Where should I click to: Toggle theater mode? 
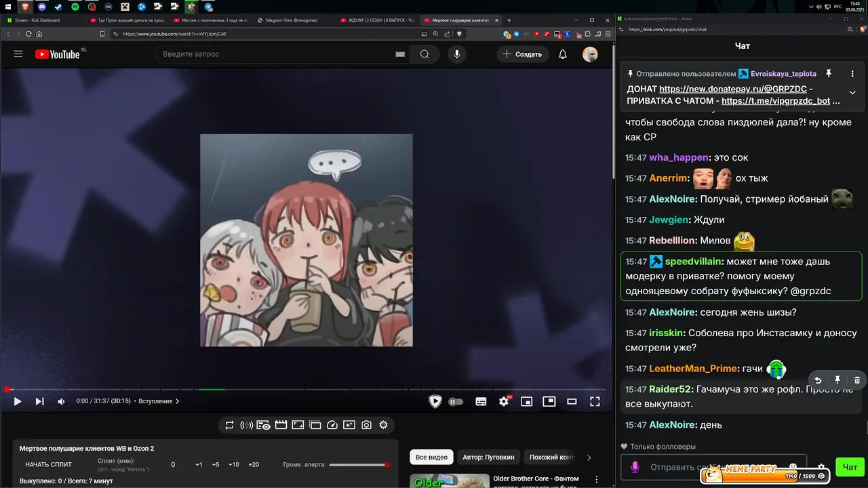point(572,401)
